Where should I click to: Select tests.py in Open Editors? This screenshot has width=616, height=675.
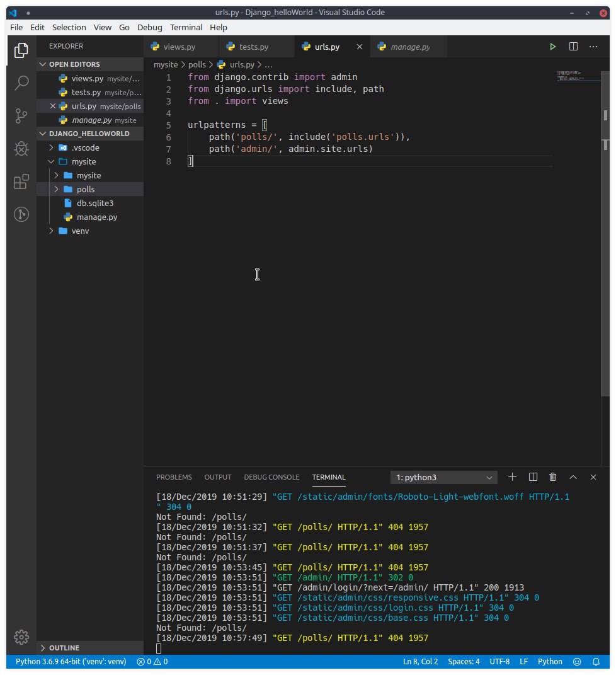[90, 92]
